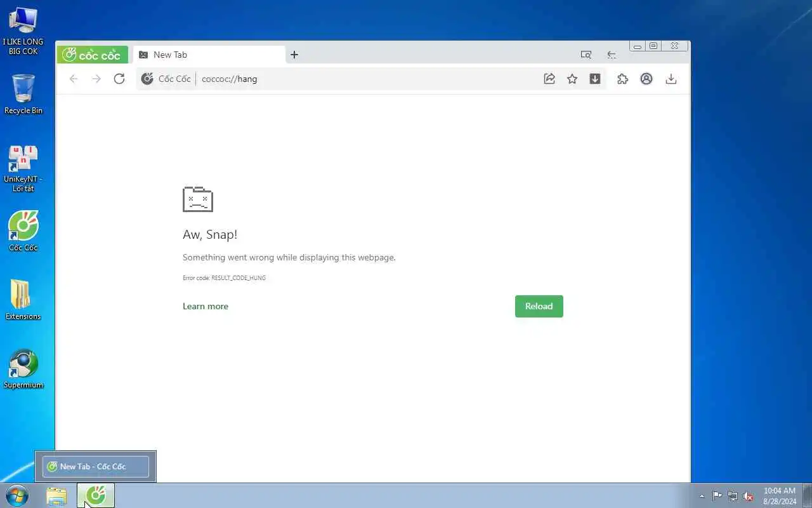Minimize the Cốc Cốc browser window
812x508 pixels.
click(638, 46)
